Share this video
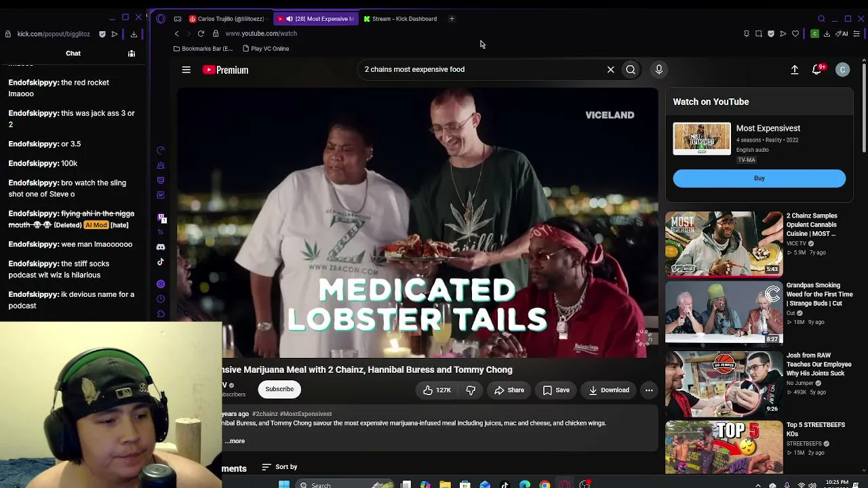Screen dimensions: 868x488 point(509,390)
